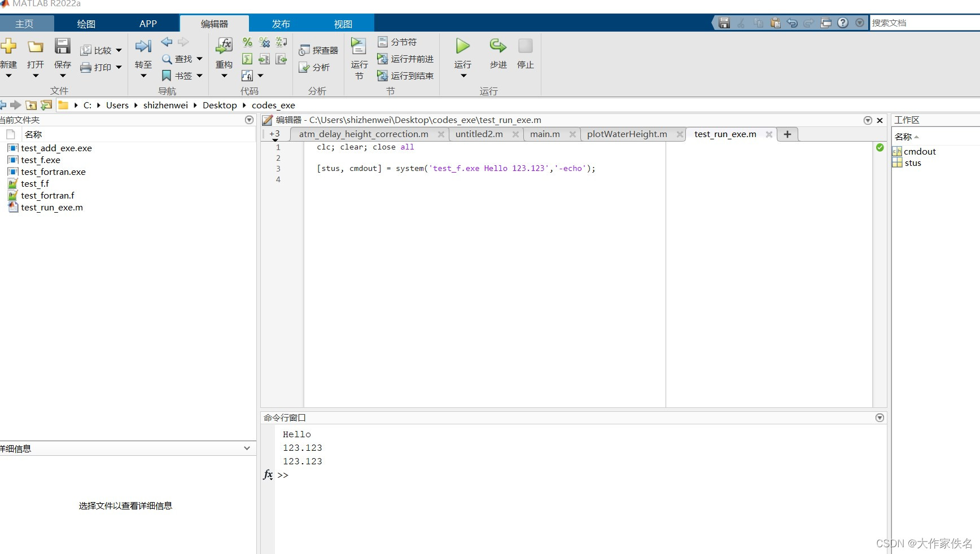Screen dimensions: 980x554
Task: Click the New (新建) file icon
Action: [8, 46]
